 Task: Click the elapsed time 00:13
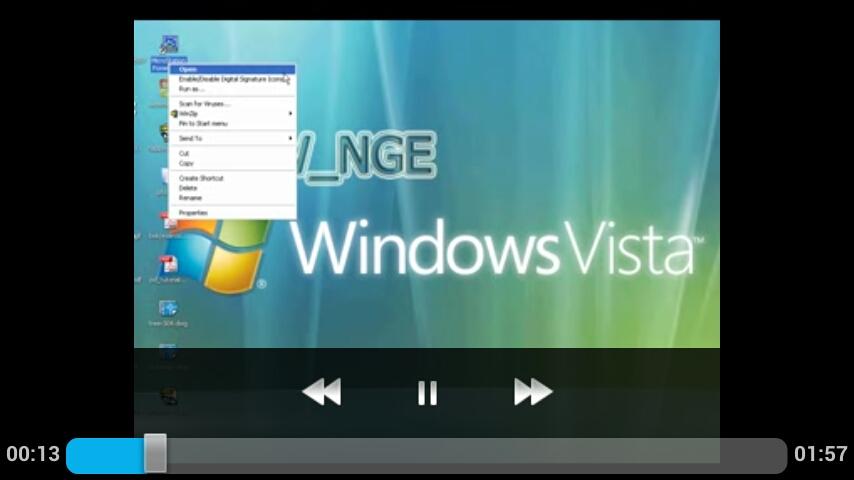pyautogui.click(x=33, y=454)
